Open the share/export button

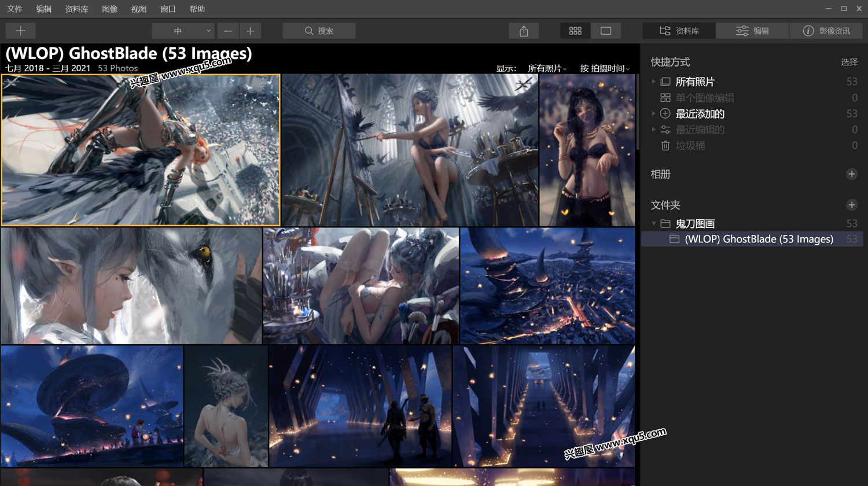point(524,31)
